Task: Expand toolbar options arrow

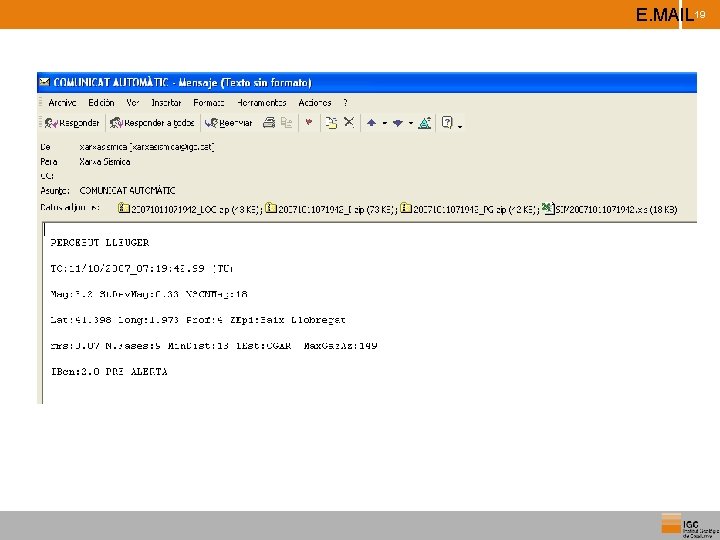Action: pyautogui.click(x=460, y=126)
